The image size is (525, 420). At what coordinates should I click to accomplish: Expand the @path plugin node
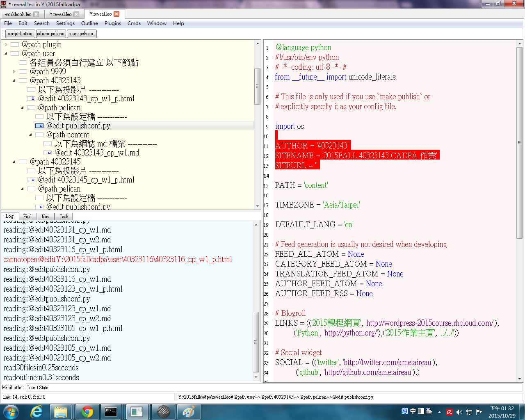point(6,44)
